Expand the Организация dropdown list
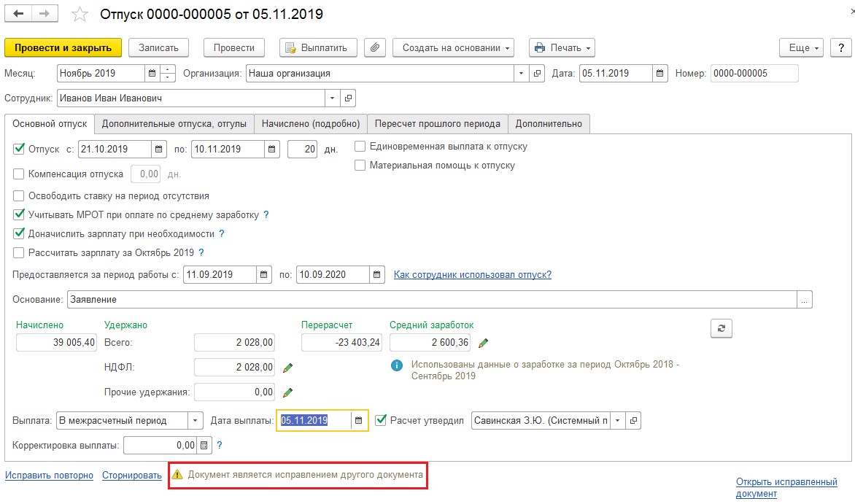 click(x=521, y=74)
